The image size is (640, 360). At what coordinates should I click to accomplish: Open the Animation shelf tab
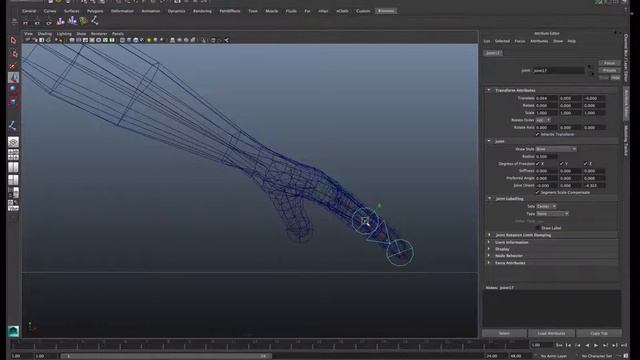[x=151, y=11]
